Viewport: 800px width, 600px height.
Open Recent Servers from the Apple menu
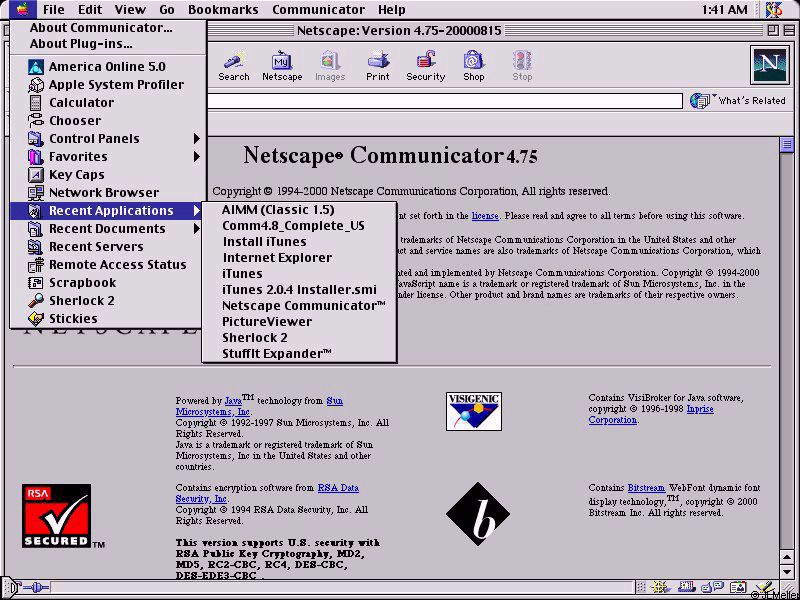(x=108, y=247)
